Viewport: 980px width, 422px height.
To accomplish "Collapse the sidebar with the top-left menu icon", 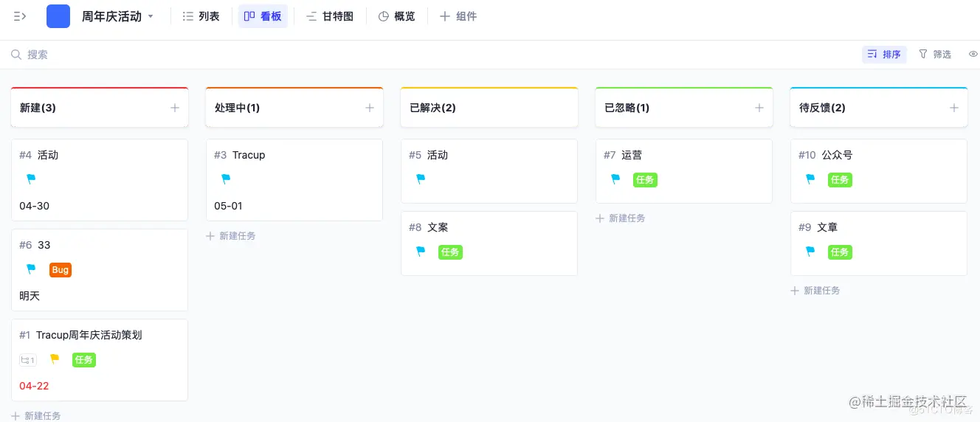I will coord(20,16).
